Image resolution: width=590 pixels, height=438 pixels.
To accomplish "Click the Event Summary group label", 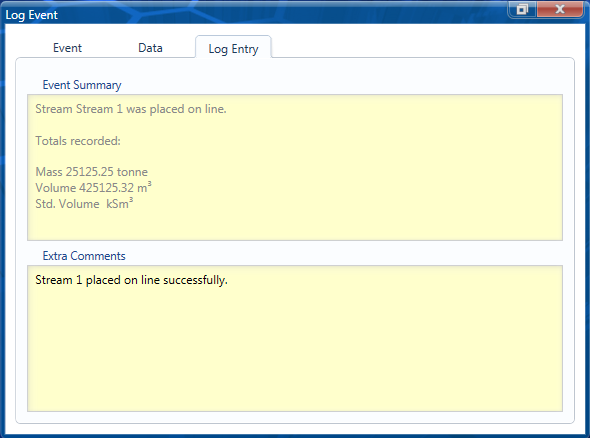I will point(82,85).
